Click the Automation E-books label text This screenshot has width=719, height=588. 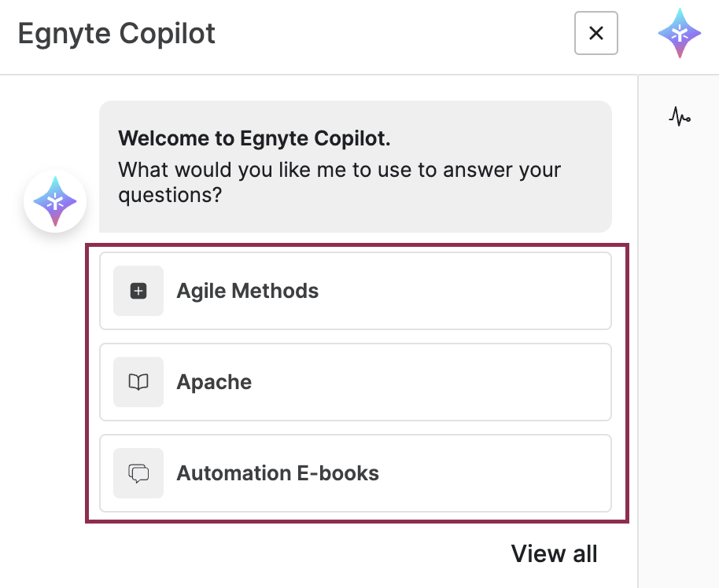point(276,472)
